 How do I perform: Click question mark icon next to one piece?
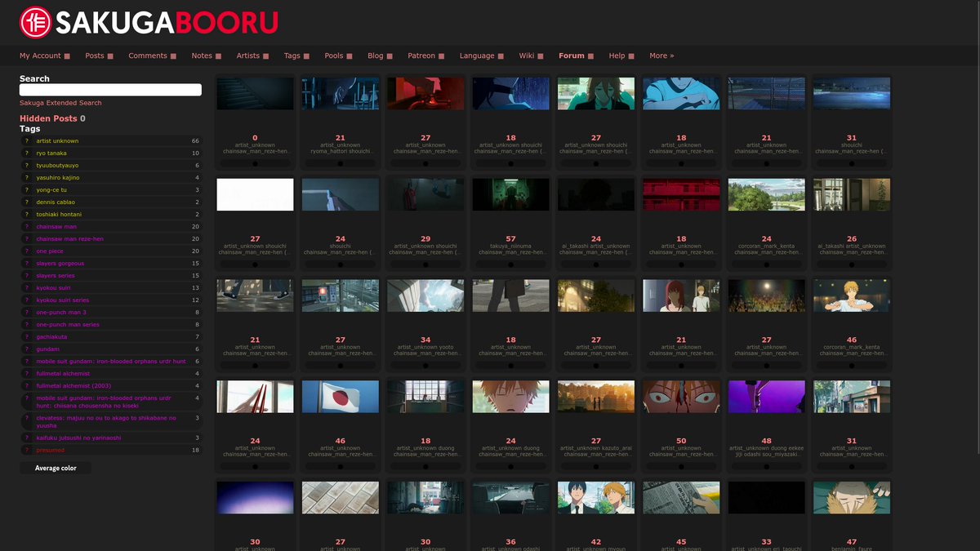27,251
